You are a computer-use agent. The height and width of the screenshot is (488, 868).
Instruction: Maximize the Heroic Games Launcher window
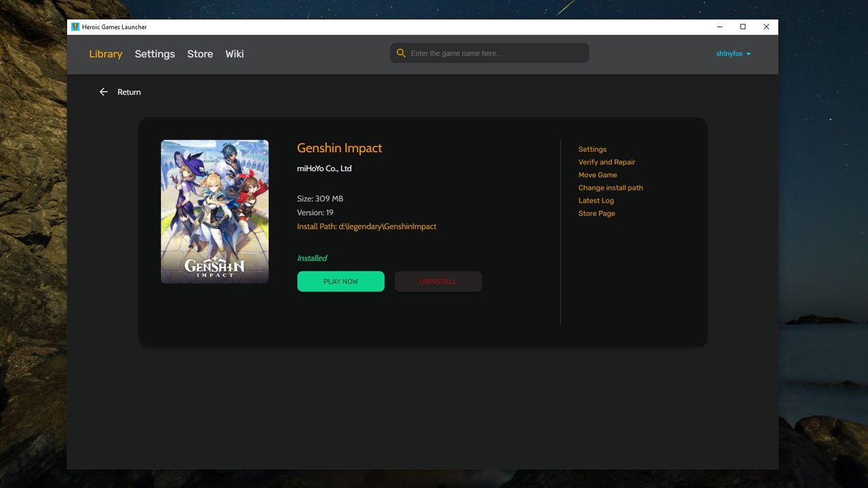pyautogui.click(x=743, y=27)
